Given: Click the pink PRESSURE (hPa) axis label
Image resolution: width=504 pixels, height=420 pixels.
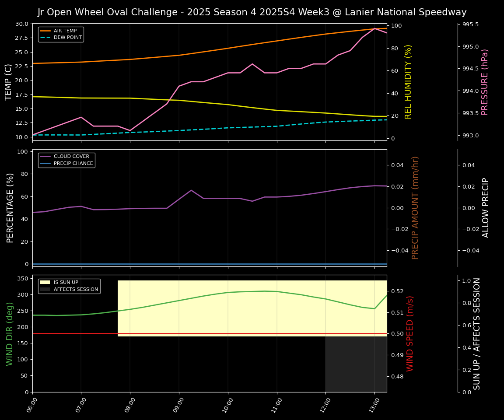Looking at the screenshot, I should (x=485, y=82).
